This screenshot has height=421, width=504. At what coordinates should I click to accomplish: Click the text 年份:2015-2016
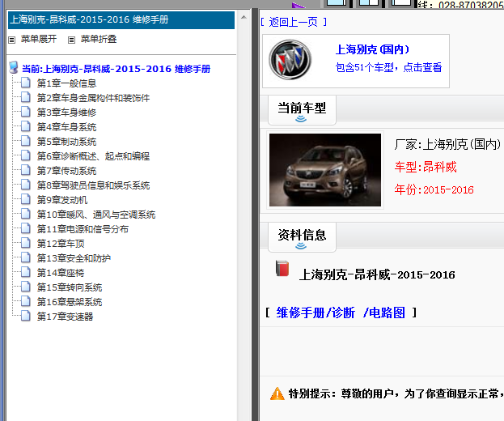click(434, 189)
